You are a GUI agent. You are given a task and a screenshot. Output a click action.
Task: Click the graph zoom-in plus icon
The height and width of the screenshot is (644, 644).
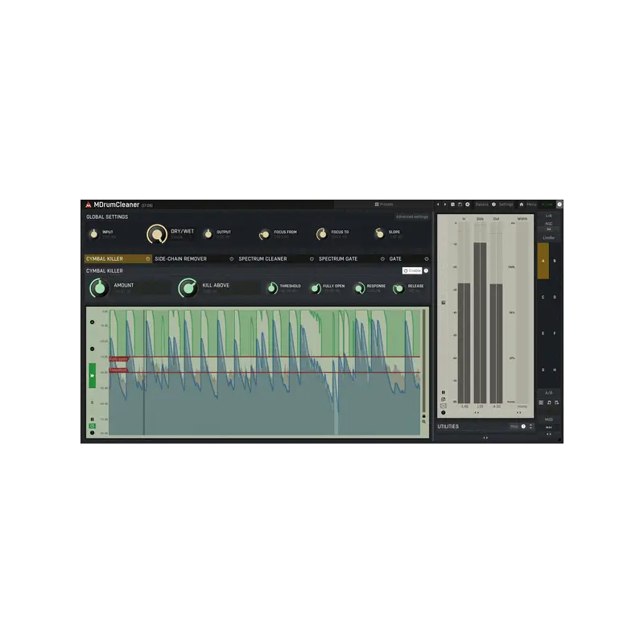[92, 322]
